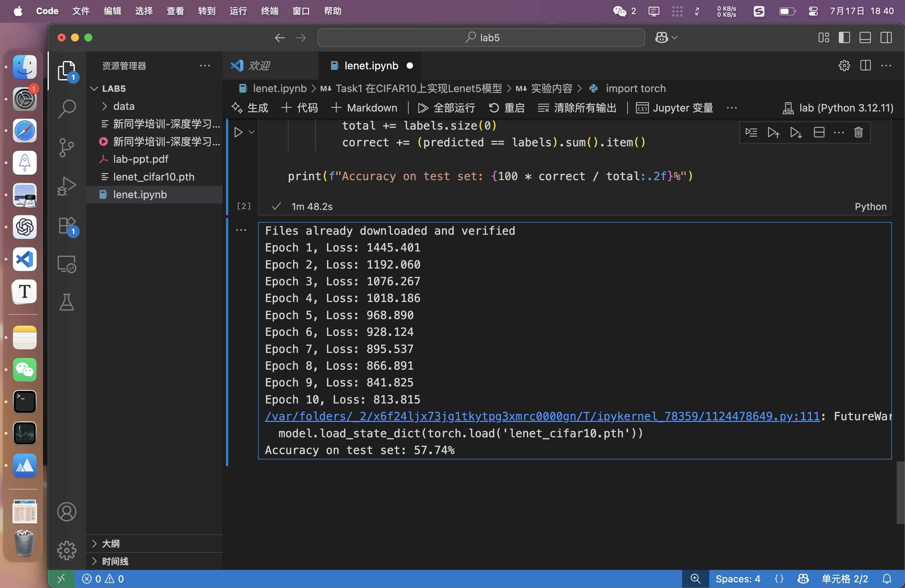Toggle the primary side bar

(x=844, y=38)
